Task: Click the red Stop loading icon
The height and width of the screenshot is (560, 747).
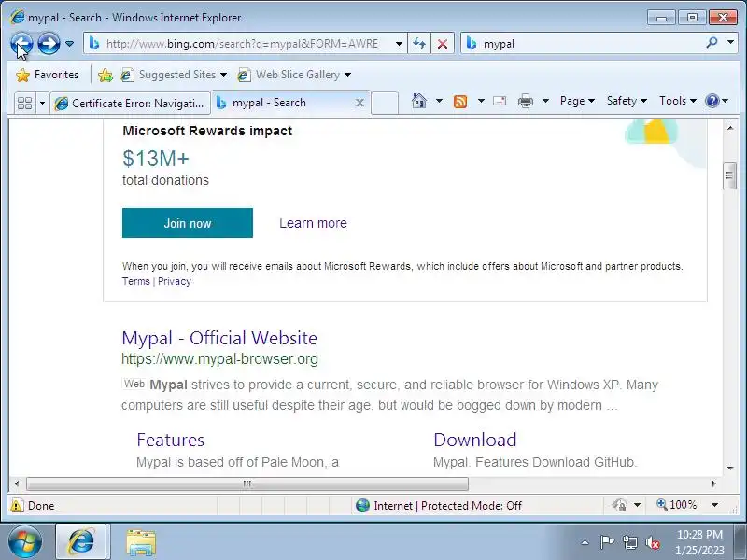Action: [x=443, y=44]
